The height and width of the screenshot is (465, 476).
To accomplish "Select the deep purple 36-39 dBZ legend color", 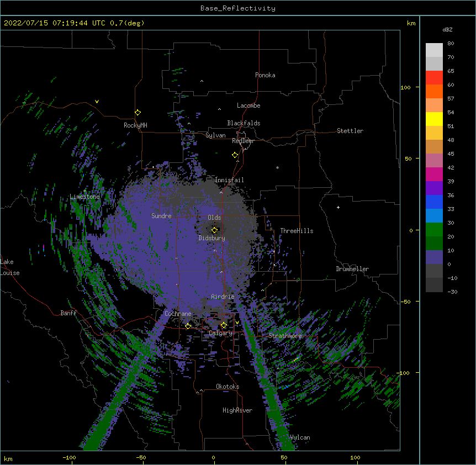I will pyautogui.click(x=434, y=188).
